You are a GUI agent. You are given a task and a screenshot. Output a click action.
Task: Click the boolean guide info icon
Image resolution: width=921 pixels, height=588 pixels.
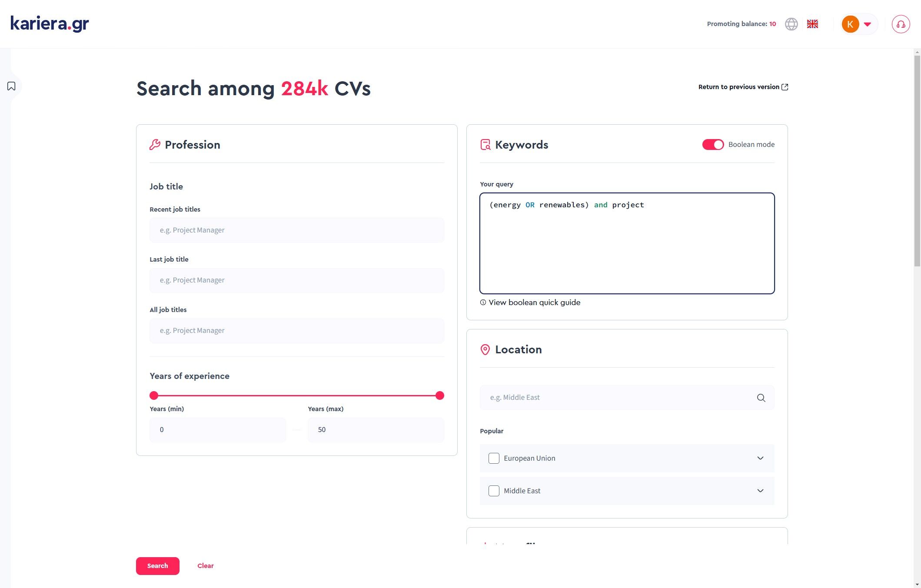tap(483, 302)
